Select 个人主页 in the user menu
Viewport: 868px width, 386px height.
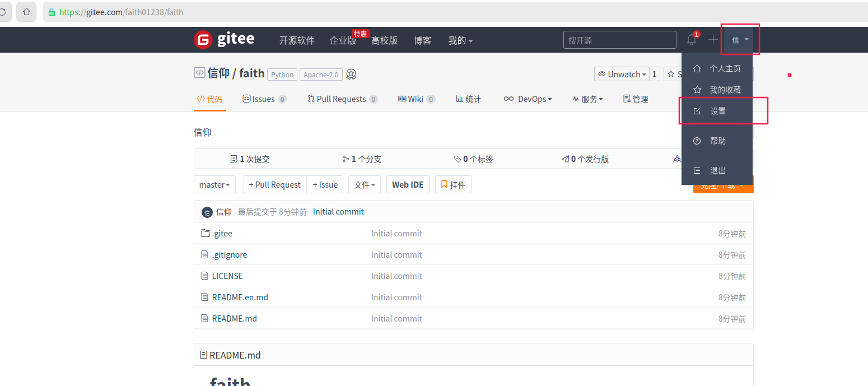pos(717,68)
